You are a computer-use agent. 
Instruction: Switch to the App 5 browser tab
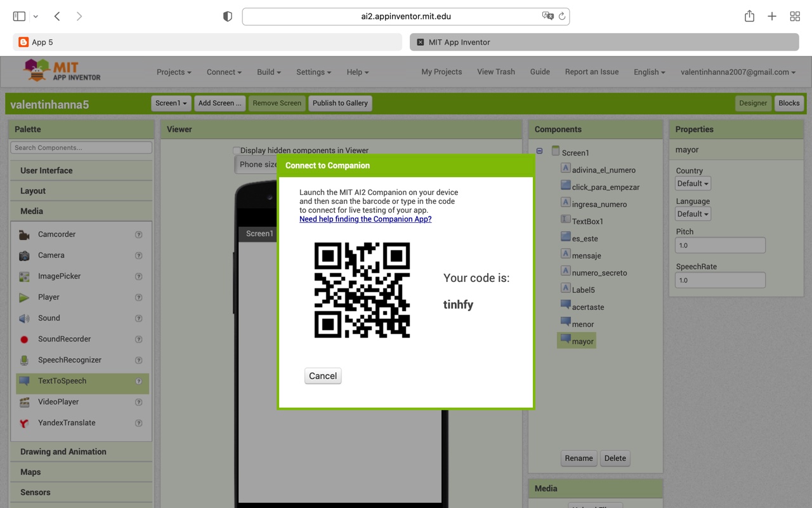pyautogui.click(x=207, y=42)
